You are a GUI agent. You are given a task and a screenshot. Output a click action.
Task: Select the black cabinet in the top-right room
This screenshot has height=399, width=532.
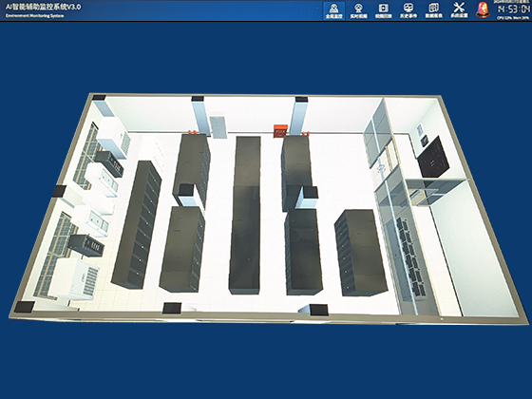tap(432, 157)
